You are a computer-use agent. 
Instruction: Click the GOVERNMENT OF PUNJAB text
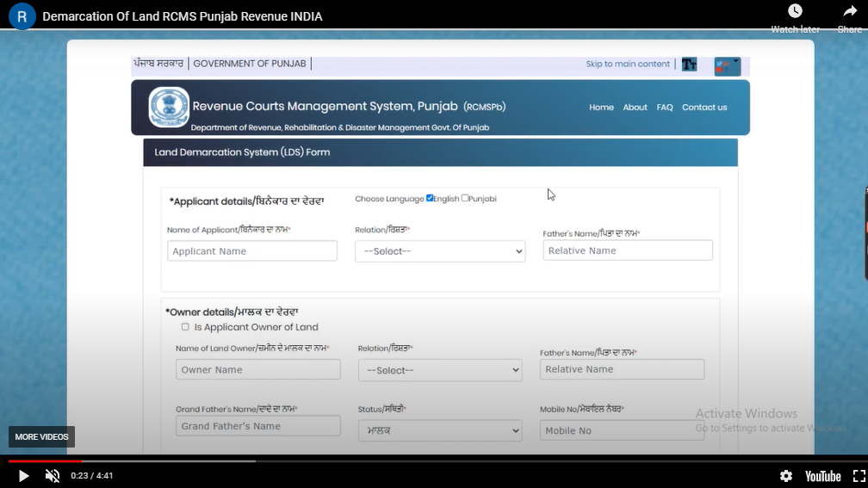(250, 64)
